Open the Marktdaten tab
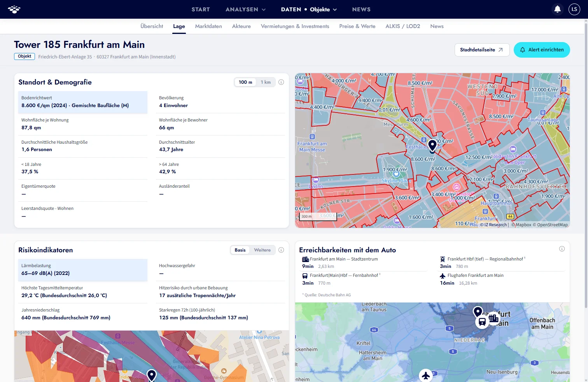Image resolution: width=588 pixels, height=382 pixels. 208,26
